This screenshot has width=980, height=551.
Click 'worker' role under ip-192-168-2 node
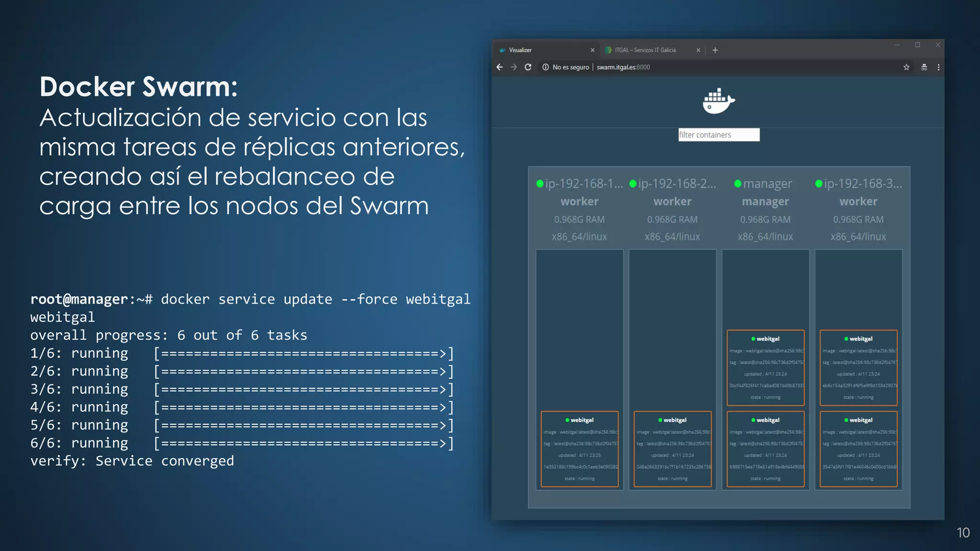(x=672, y=202)
